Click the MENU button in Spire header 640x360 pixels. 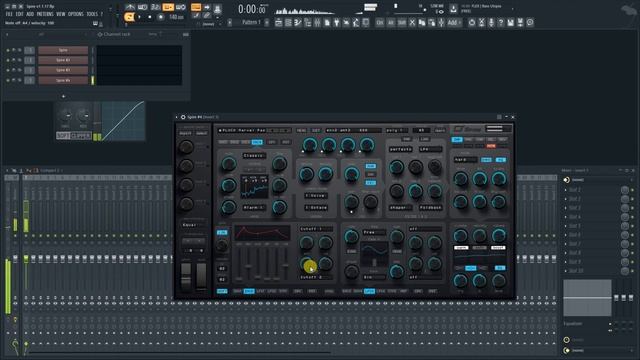click(x=301, y=131)
